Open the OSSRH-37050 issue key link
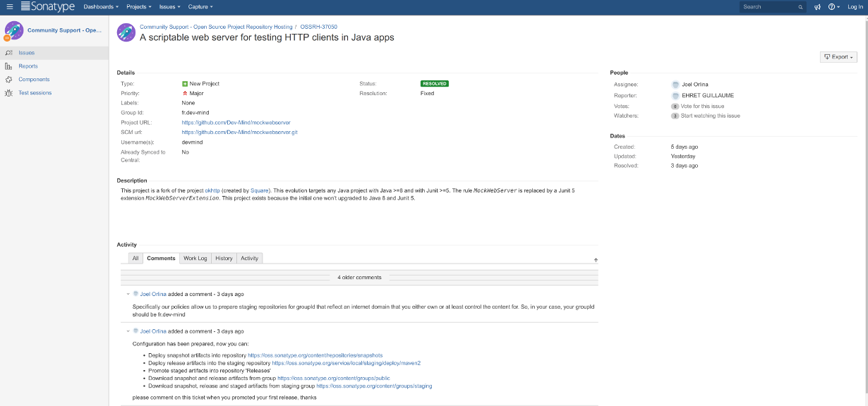Viewport: 868px width, 406px height. point(319,26)
